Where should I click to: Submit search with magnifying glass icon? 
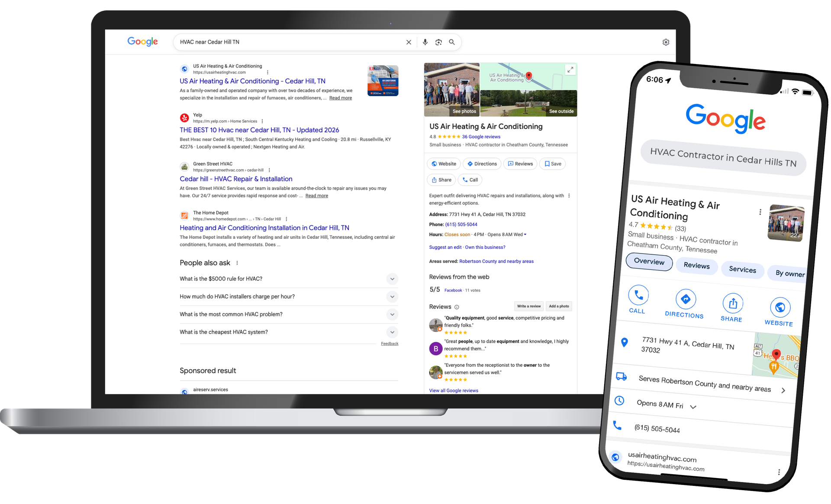pos(451,42)
